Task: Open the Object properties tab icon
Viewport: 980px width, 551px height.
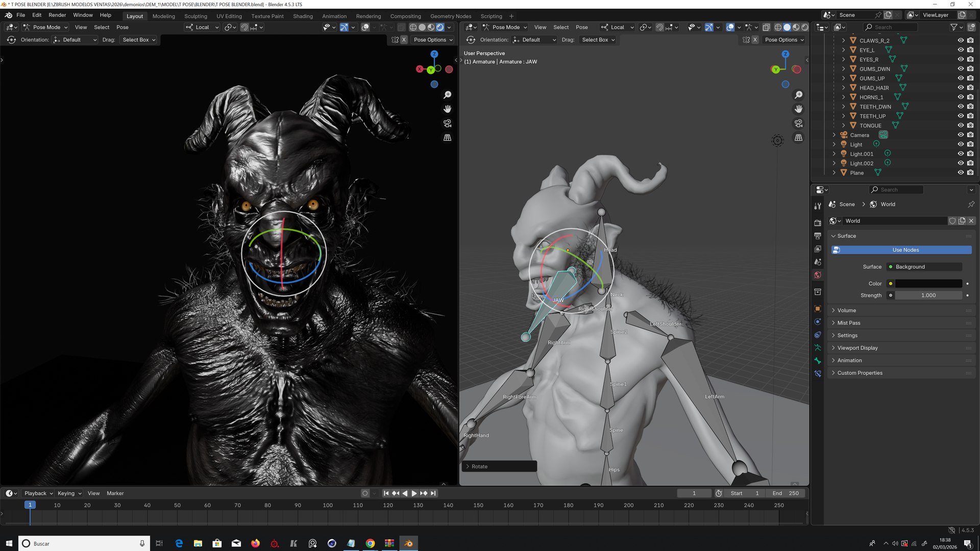Action: pos(818,309)
